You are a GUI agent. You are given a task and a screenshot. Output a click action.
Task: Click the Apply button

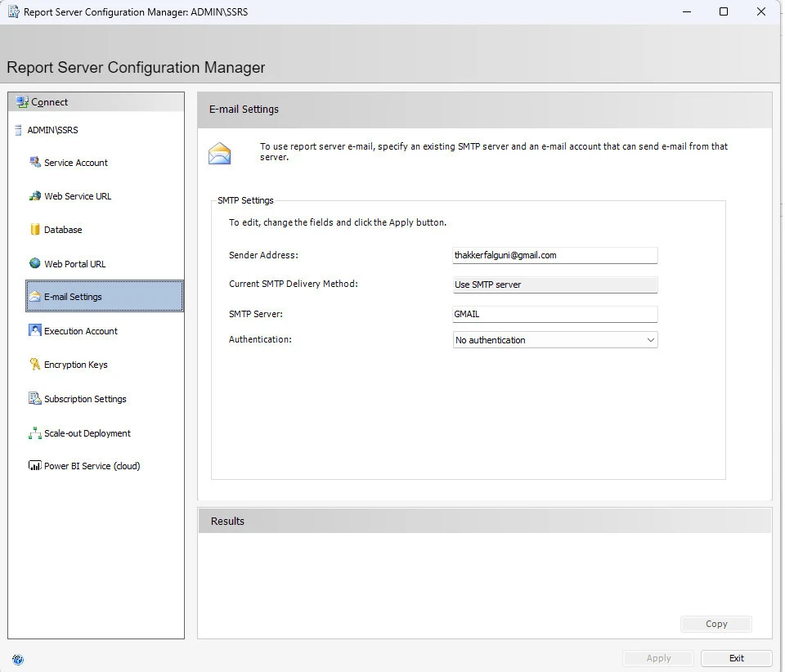(x=658, y=658)
